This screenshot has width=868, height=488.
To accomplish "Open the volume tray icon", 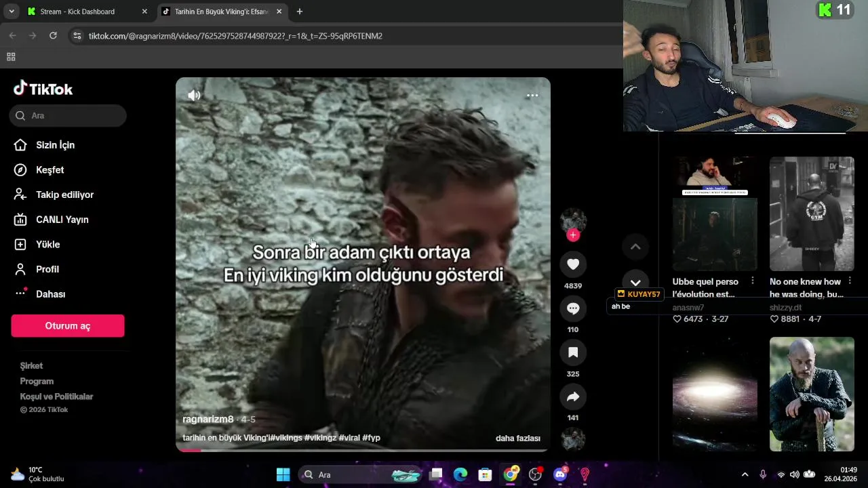I will click(x=794, y=474).
